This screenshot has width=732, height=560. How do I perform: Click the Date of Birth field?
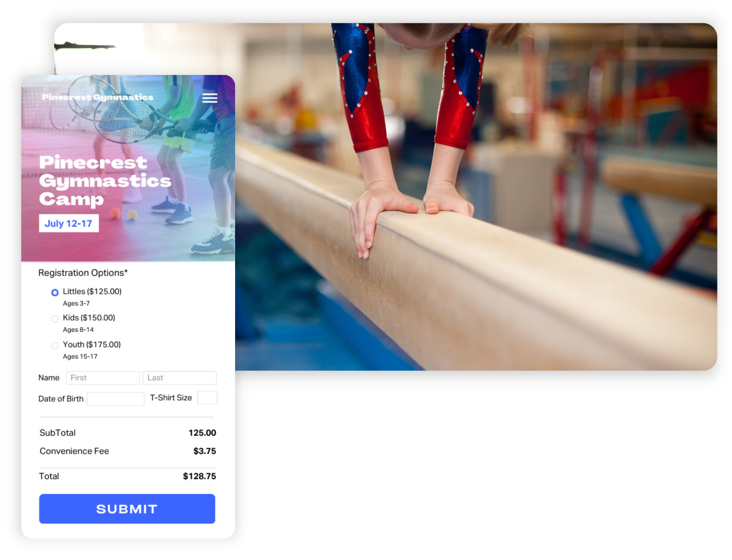pyautogui.click(x=115, y=399)
